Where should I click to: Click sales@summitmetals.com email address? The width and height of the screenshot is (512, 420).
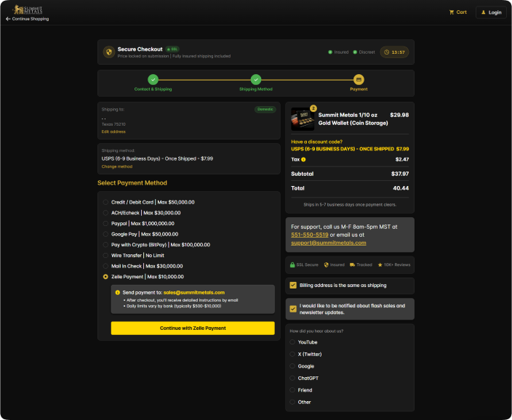tap(194, 293)
